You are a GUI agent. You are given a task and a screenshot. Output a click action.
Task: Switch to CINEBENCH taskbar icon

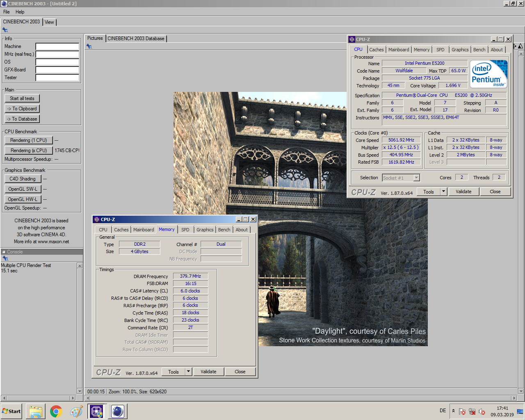point(117,411)
